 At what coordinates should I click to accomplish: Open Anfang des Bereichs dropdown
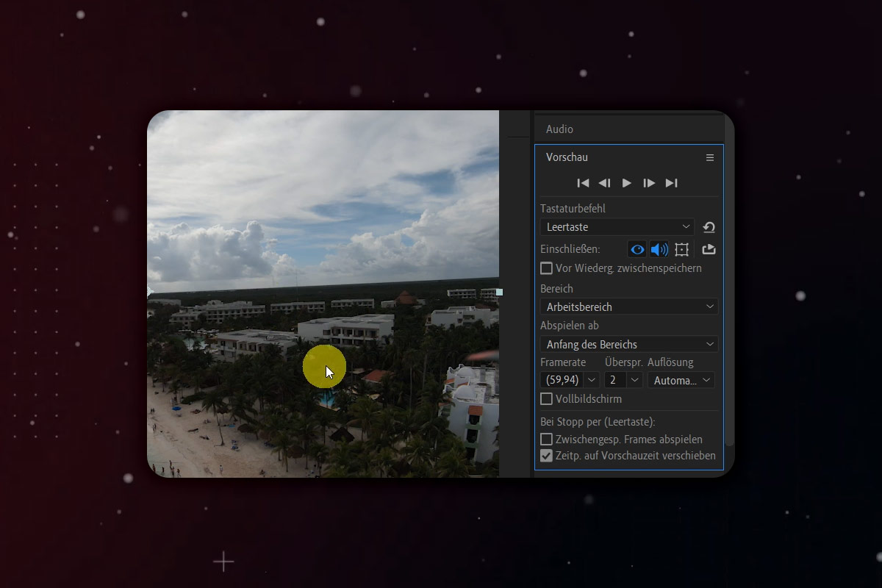[x=629, y=344]
